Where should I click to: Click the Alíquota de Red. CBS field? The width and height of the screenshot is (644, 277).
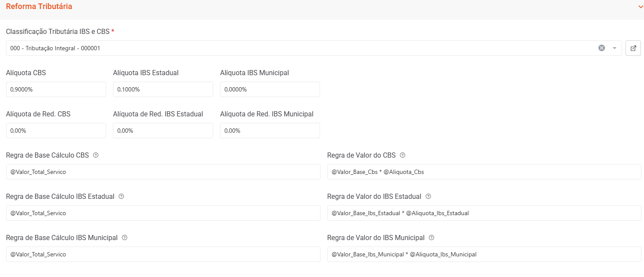tap(56, 131)
